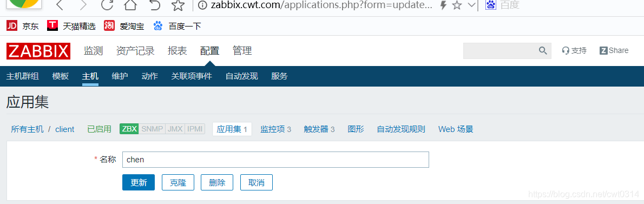The height and width of the screenshot is (204, 644).
Task: Click the magnifier search icon
Action: coord(543,51)
